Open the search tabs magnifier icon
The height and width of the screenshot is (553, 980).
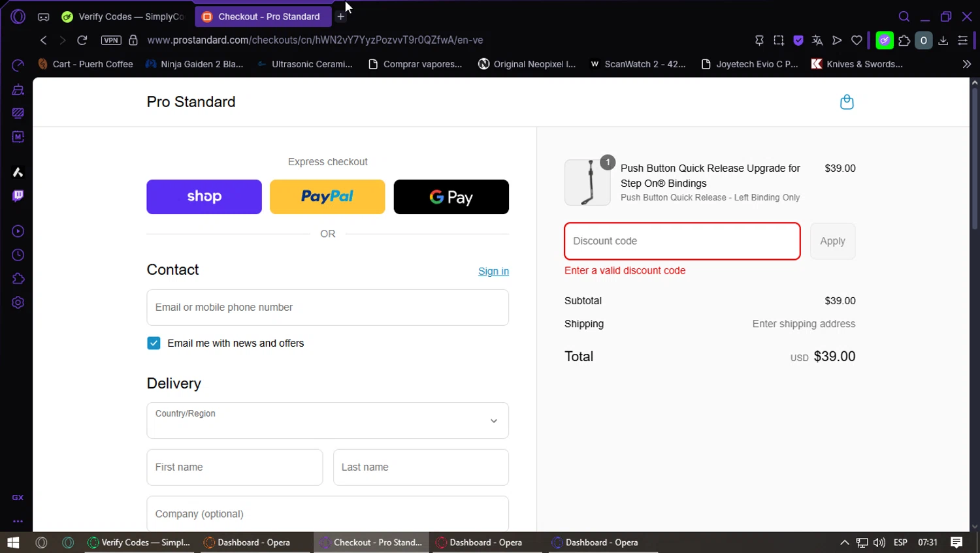coord(904,17)
